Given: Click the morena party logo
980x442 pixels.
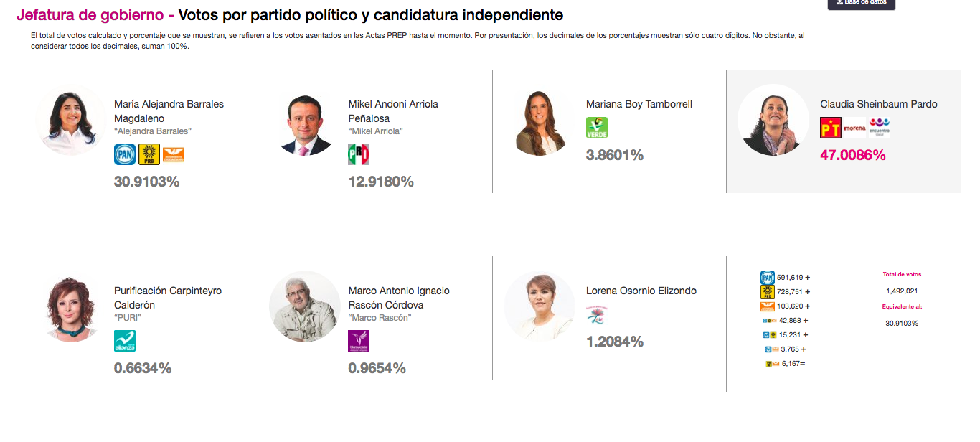Looking at the screenshot, I should pos(855,128).
